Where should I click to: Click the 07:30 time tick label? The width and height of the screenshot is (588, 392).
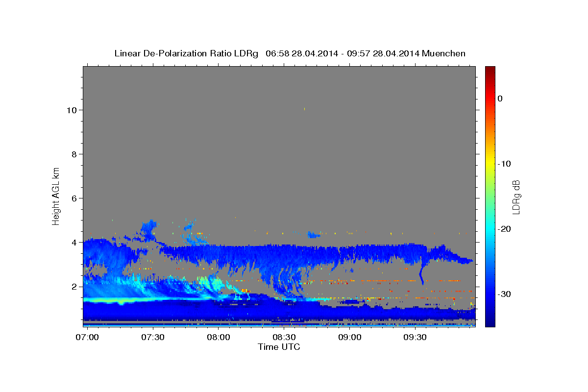153,338
